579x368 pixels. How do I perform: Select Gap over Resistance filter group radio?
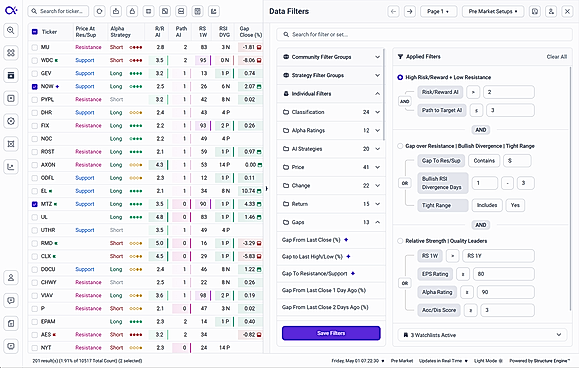click(x=400, y=146)
